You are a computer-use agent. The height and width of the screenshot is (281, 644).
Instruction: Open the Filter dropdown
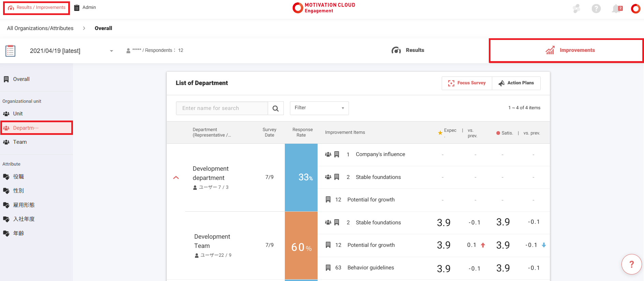pos(319,108)
